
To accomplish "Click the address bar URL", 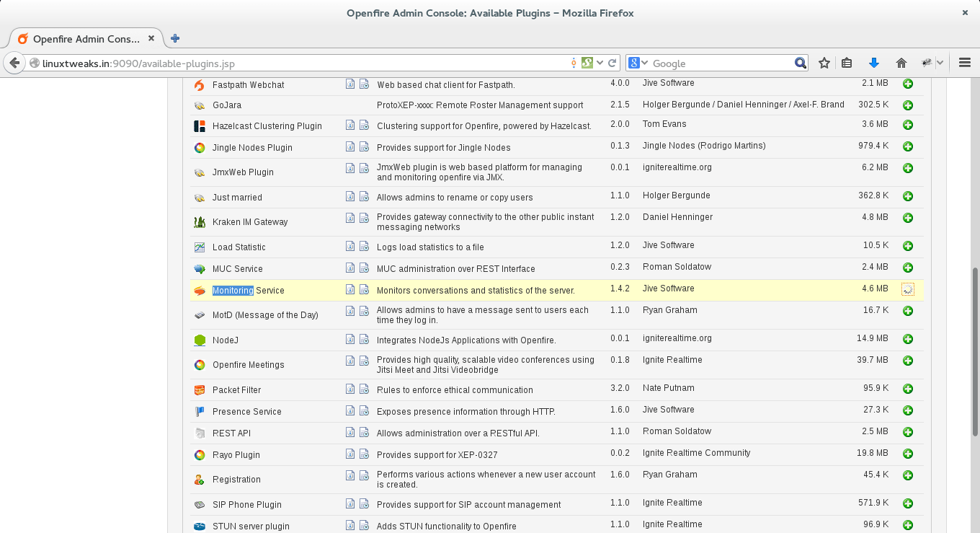I will click(x=138, y=63).
